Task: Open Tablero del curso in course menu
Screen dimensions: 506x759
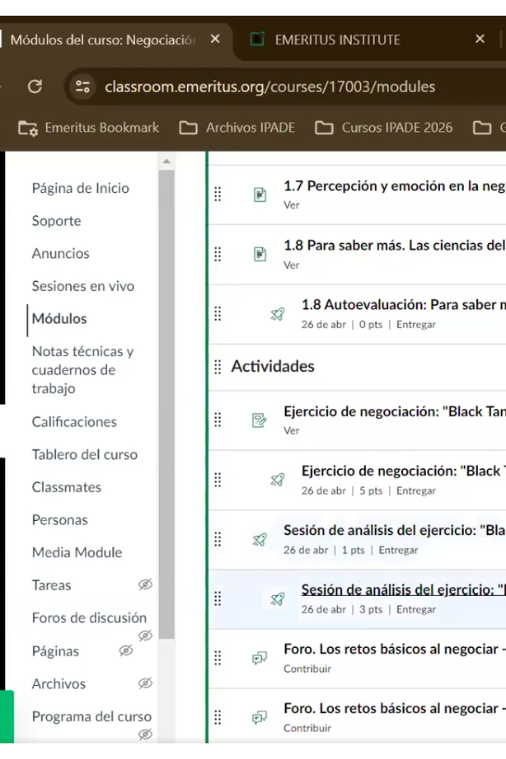Action: click(x=85, y=455)
